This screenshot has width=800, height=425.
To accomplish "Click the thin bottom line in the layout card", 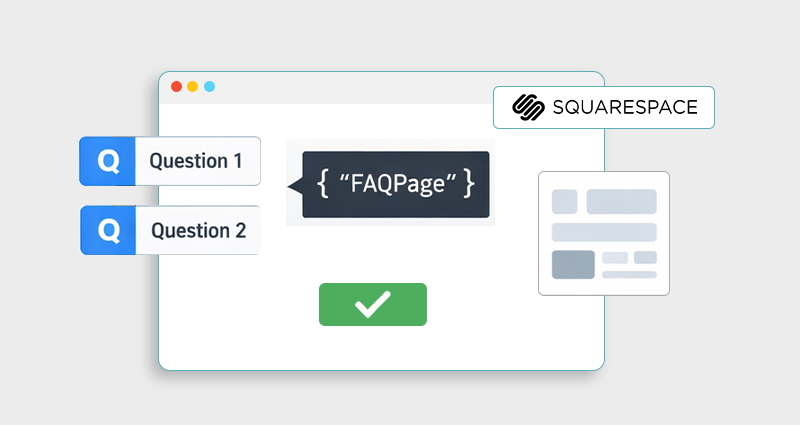I will click(x=629, y=274).
